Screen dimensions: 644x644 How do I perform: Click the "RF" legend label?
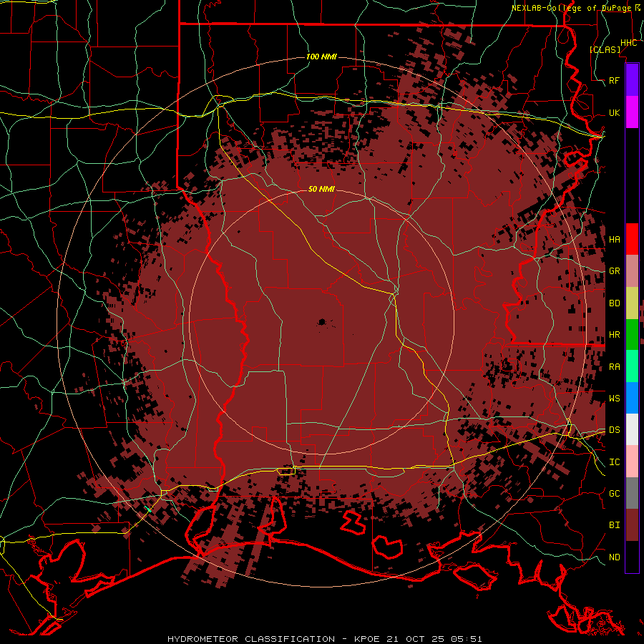coord(614,80)
